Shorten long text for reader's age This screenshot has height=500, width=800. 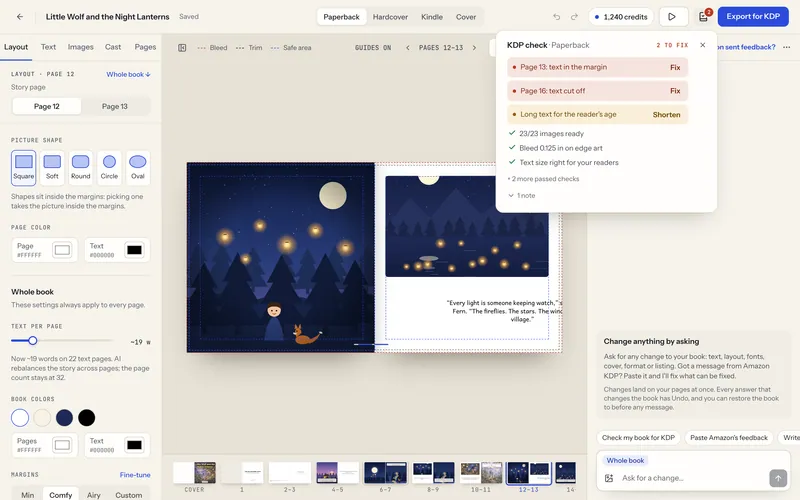[x=666, y=115]
